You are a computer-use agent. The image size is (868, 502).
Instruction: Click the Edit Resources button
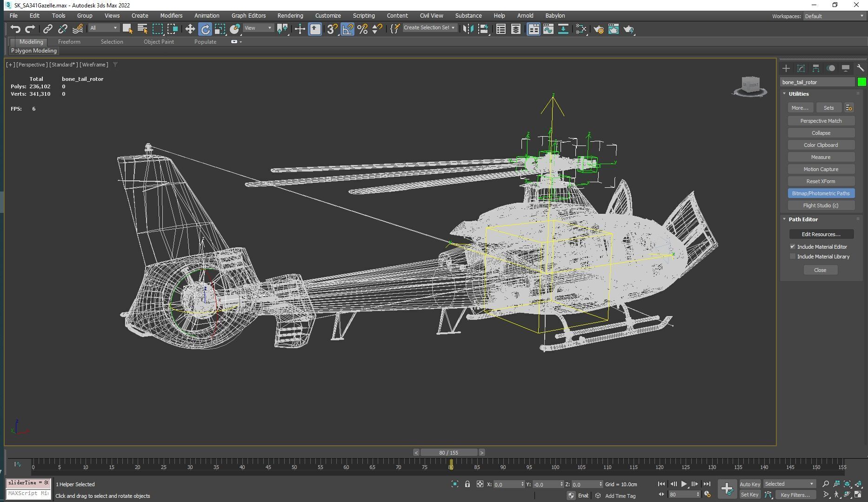821,234
